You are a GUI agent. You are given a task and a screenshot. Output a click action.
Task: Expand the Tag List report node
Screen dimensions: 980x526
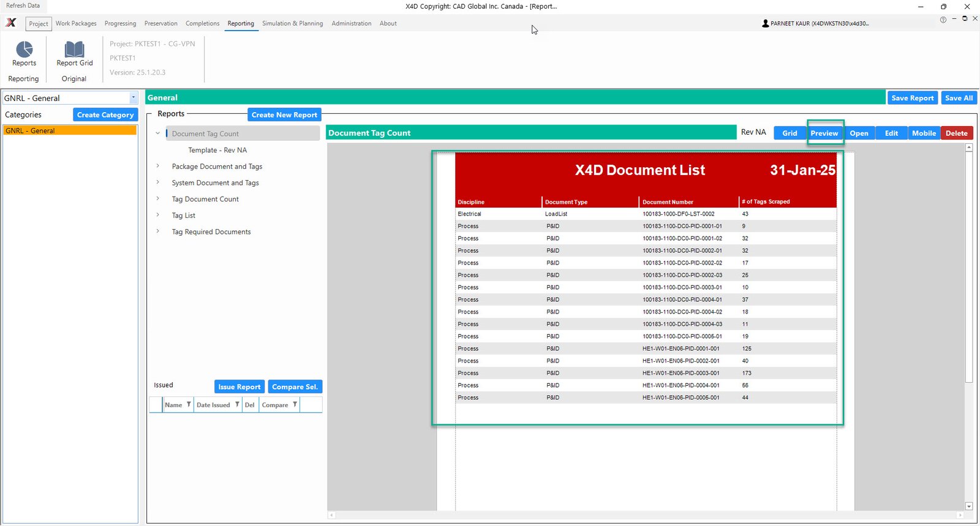click(158, 215)
